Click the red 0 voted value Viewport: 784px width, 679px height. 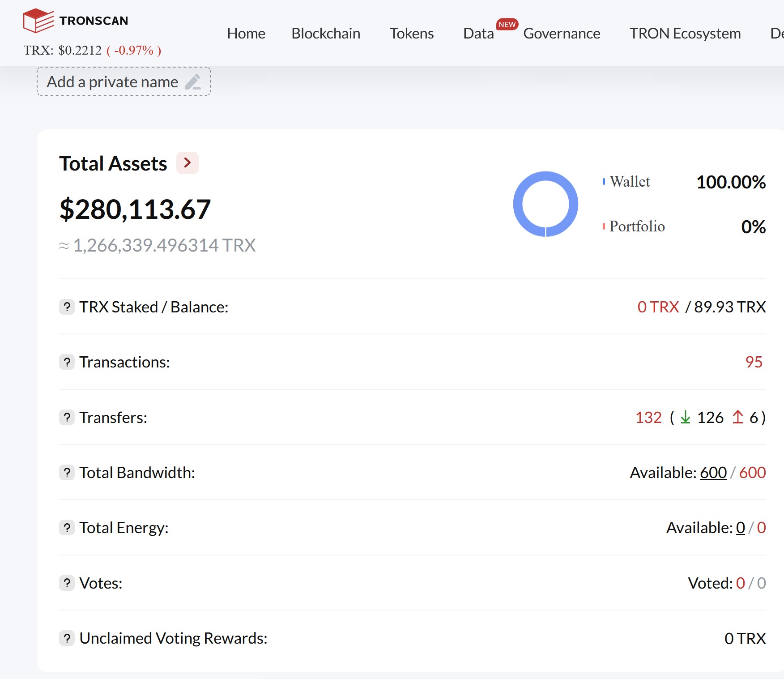point(741,583)
